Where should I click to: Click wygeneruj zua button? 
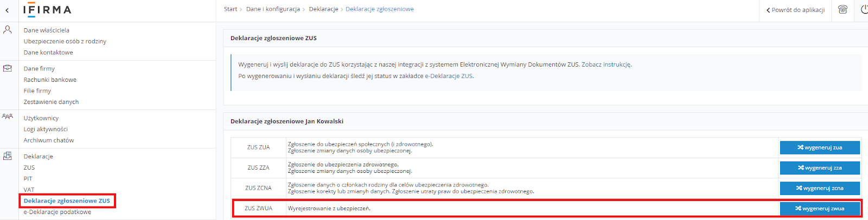click(x=820, y=147)
